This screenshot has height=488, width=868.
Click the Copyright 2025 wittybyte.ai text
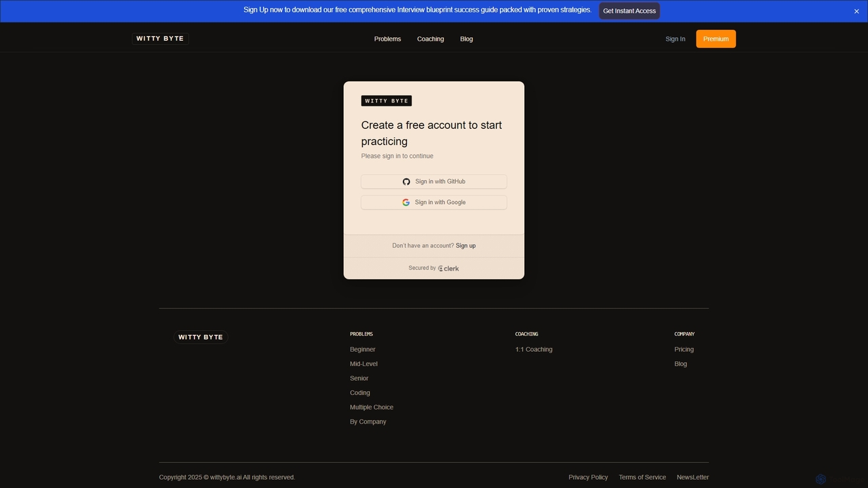click(227, 477)
